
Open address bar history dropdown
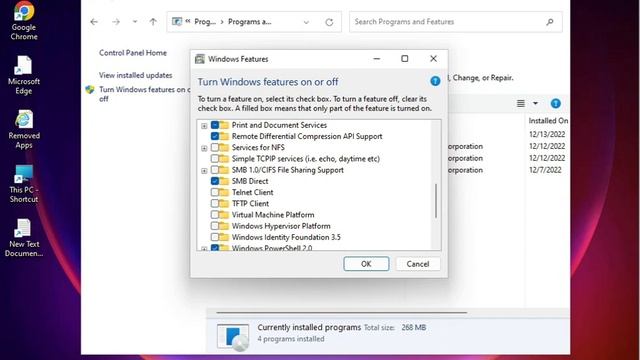click(306, 22)
